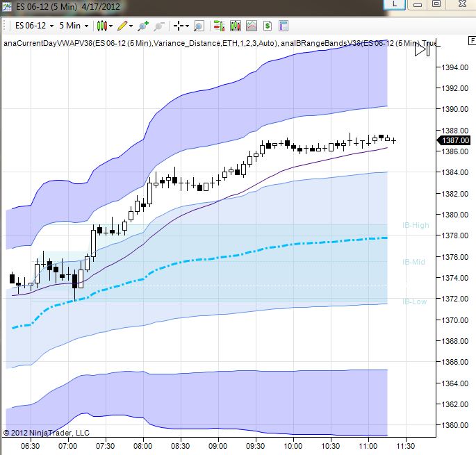Expand the drawing tools dropdown arrow
476x455 pixels.
click(131, 26)
